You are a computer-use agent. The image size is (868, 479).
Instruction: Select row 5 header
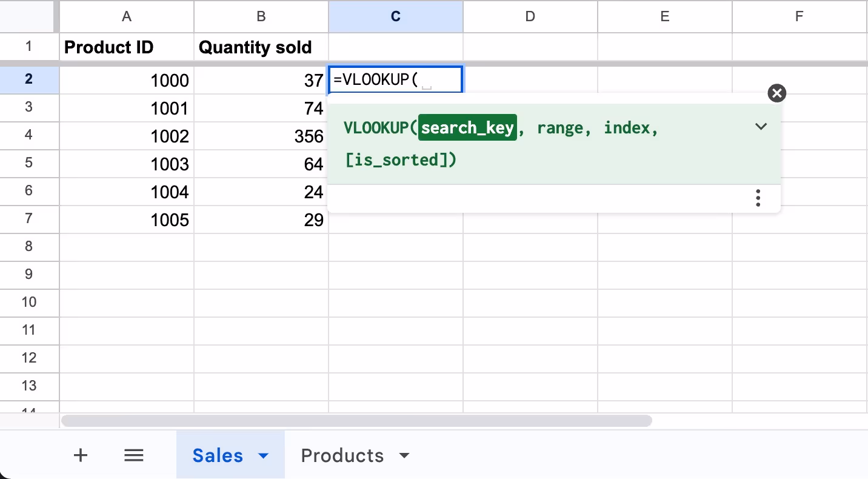point(29,163)
